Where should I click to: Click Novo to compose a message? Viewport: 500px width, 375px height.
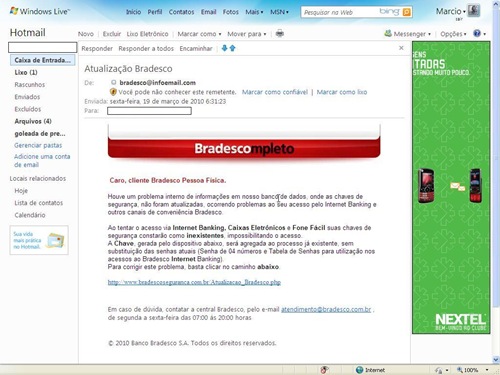(86, 34)
